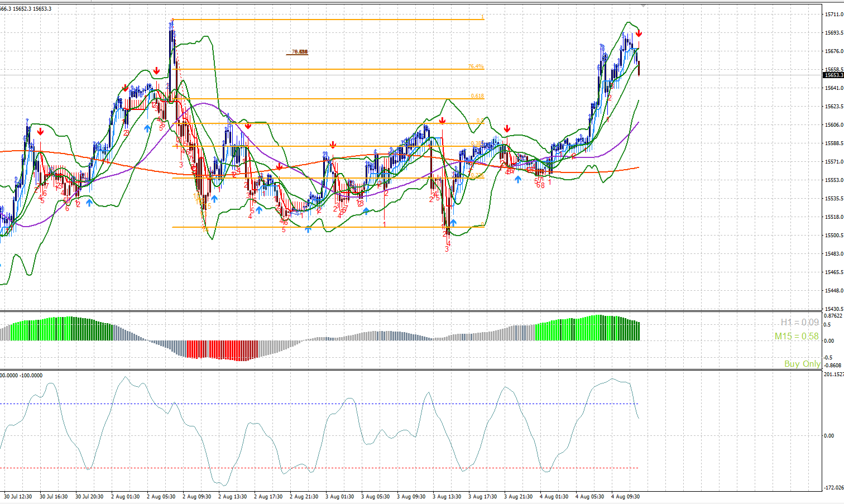Click the red arrow above the 3 Aug 09:30 swing high

[442, 120]
